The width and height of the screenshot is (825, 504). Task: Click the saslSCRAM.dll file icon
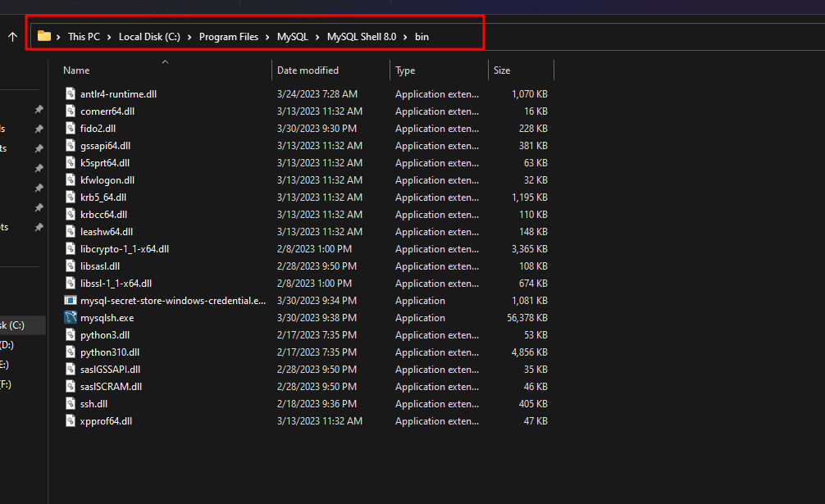(71, 386)
